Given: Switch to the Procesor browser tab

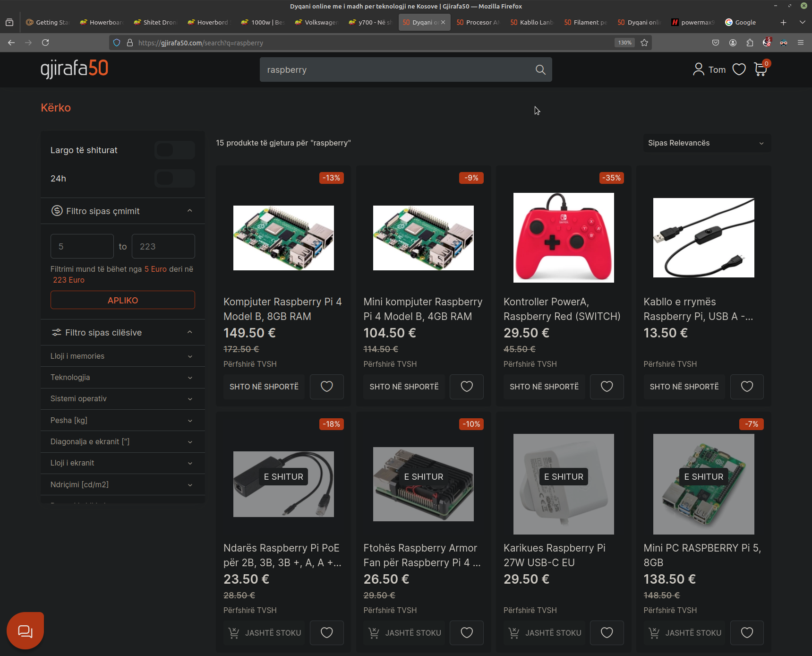Looking at the screenshot, I should coord(478,22).
